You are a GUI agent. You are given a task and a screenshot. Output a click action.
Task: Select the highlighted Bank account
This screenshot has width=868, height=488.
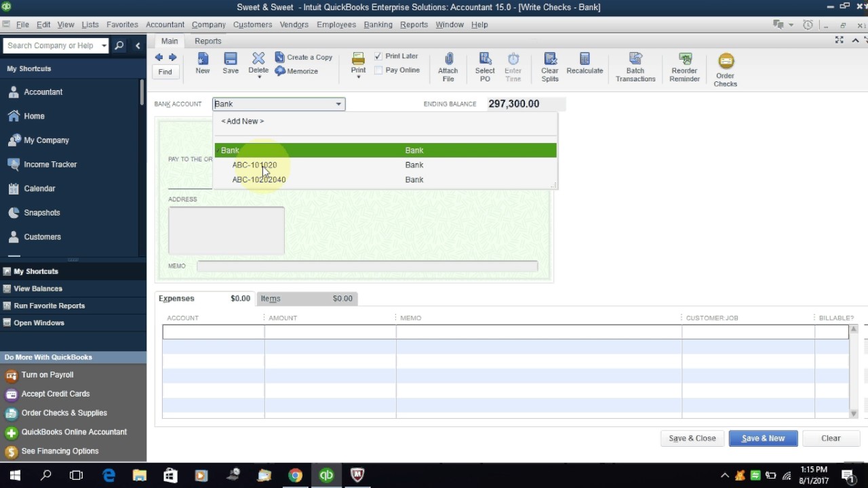tap(385, 150)
